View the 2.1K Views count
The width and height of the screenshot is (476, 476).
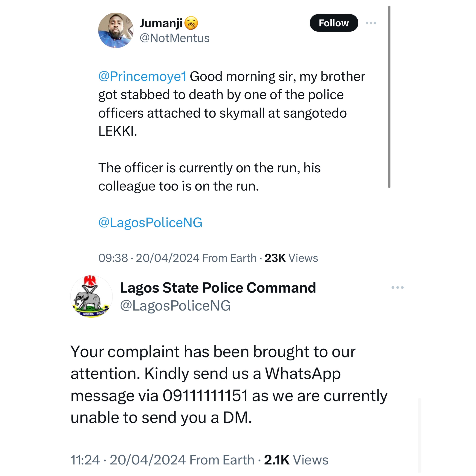pos(296,460)
